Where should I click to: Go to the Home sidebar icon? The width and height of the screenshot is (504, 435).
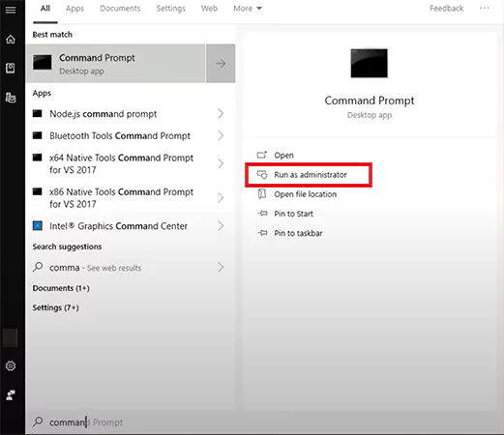pos(11,40)
